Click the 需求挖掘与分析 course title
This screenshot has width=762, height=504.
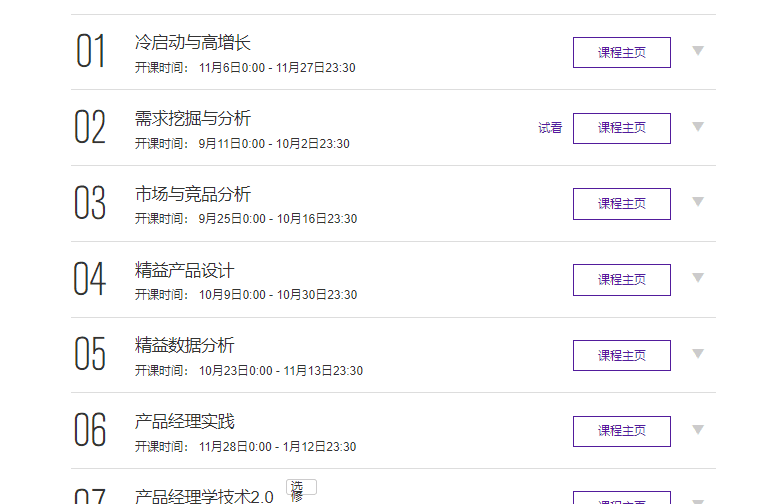(x=192, y=118)
